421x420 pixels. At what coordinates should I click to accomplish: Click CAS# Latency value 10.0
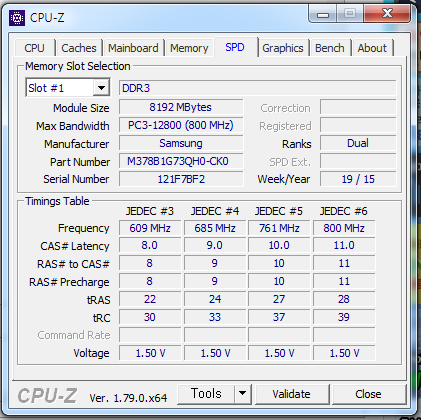(x=279, y=245)
